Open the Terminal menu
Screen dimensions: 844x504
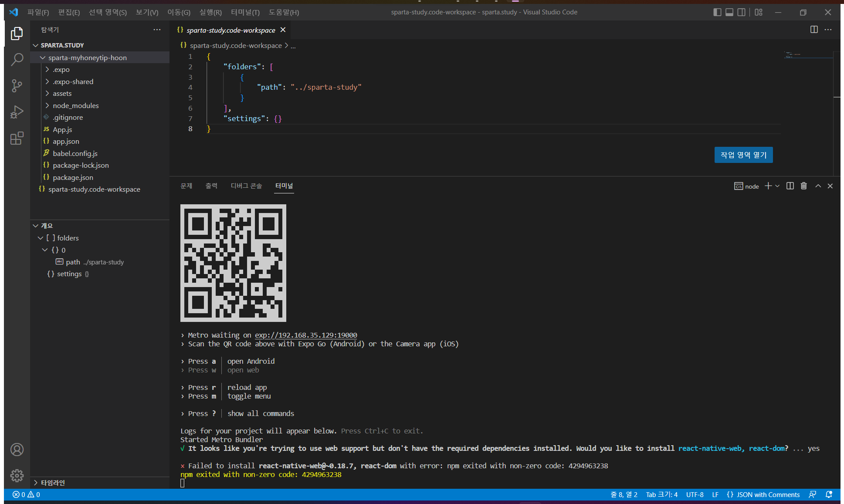coord(245,12)
